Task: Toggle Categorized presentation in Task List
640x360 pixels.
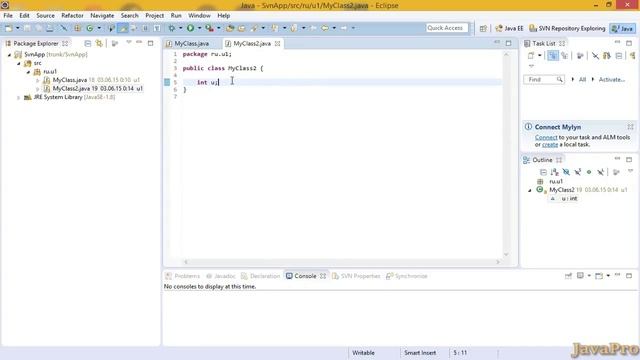Action: 553,56
